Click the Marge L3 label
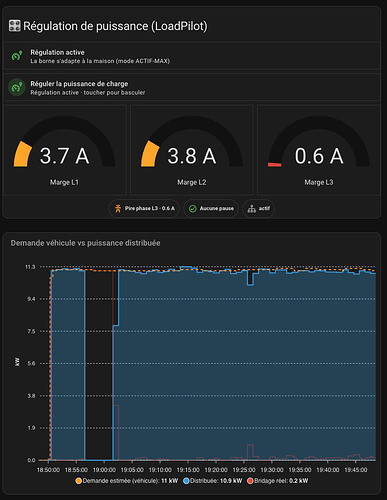This screenshot has height=500, width=387. coord(319,182)
